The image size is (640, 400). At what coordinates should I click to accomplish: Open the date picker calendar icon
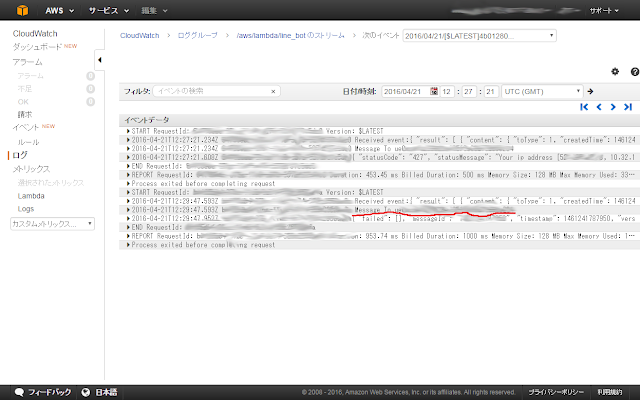(x=434, y=91)
